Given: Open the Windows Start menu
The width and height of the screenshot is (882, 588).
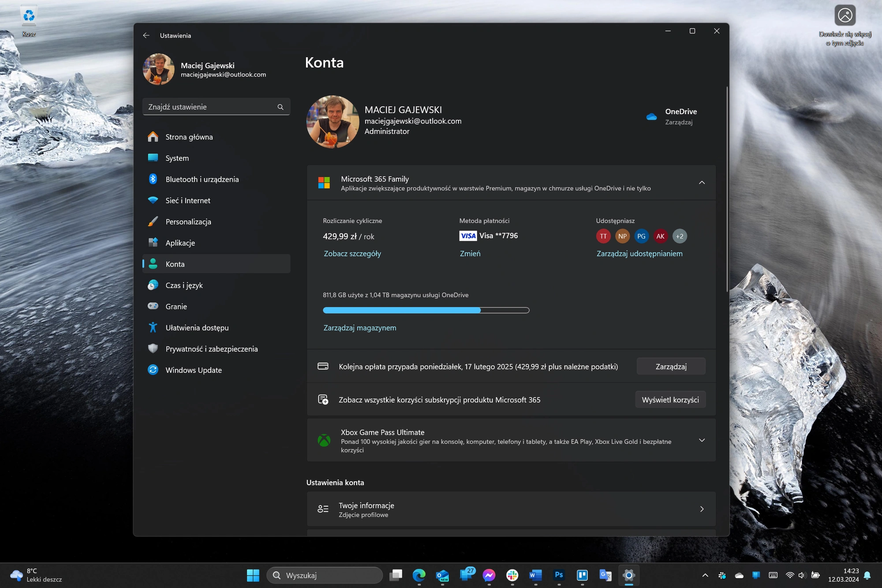Looking at the screenshot, I should click(253, 575).
